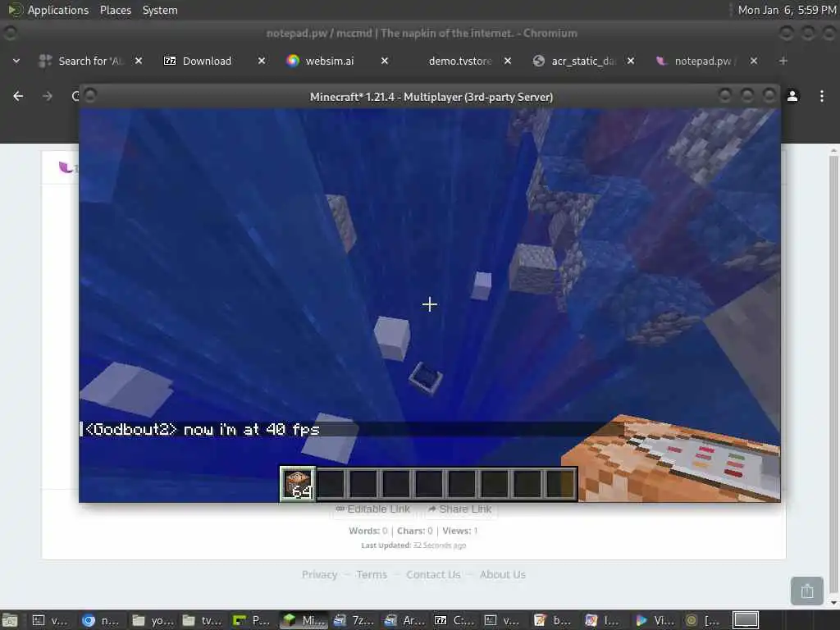This screenshot has width=840, height=630.
Task: Close the Download tab
Action: coord(262,61)
